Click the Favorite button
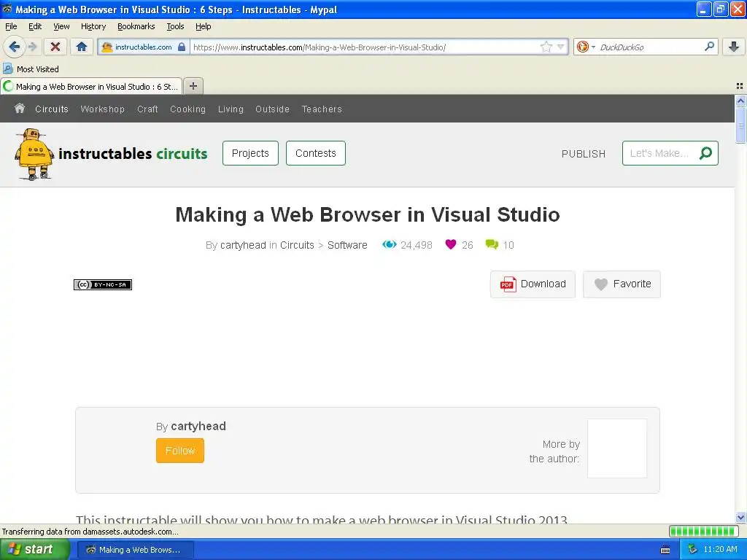Screen dimensions: 747x560 click(622, 284)
